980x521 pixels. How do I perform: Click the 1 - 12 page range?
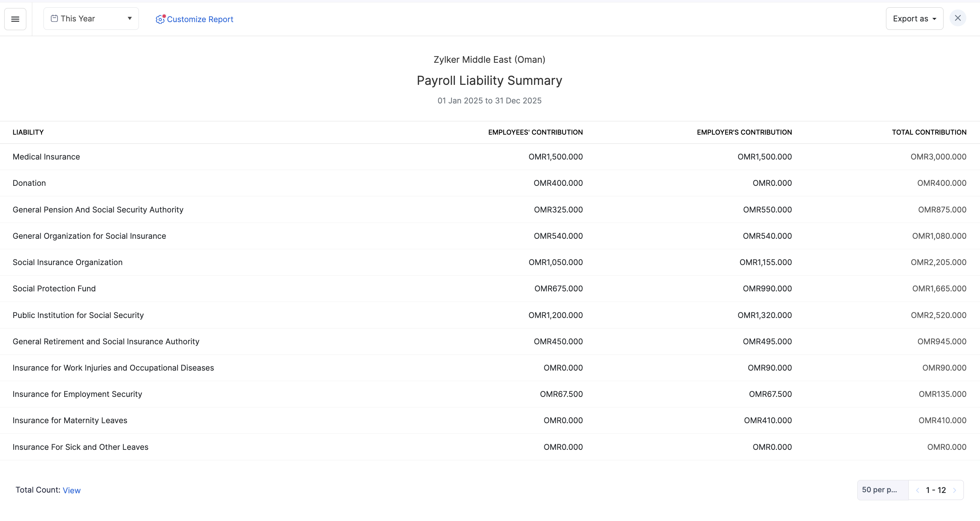pos(935,490)
